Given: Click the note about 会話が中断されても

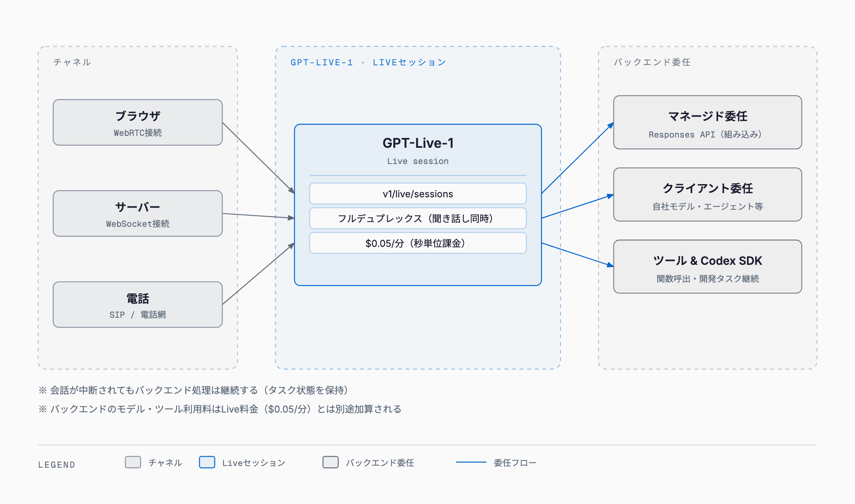Looking at the screenshot, I should [x=195, y=390].
